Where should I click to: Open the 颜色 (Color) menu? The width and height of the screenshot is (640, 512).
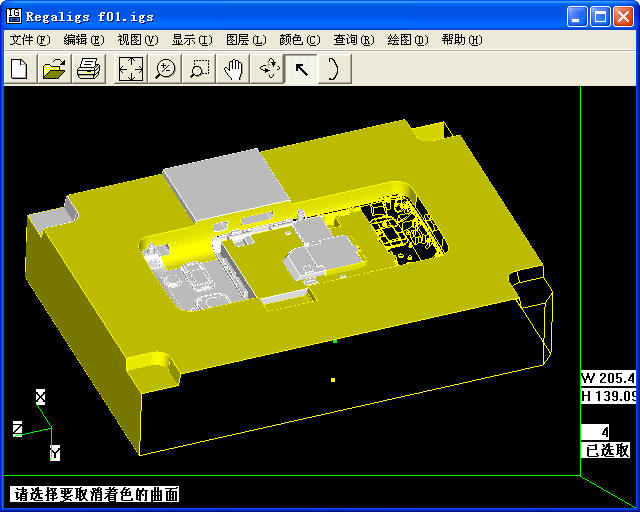click(x=299, y=40)
